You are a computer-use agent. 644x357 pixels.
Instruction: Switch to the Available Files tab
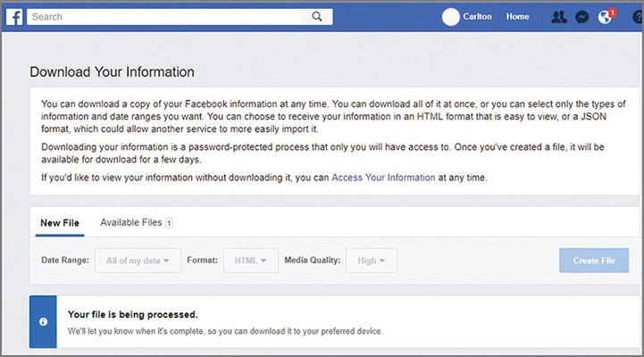click(130, 222)
